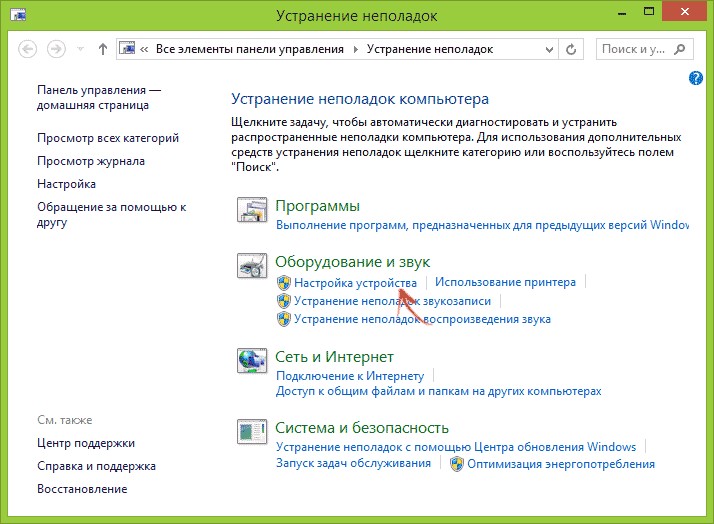Open Центр поддержки from See also

[x=86, y=443]
